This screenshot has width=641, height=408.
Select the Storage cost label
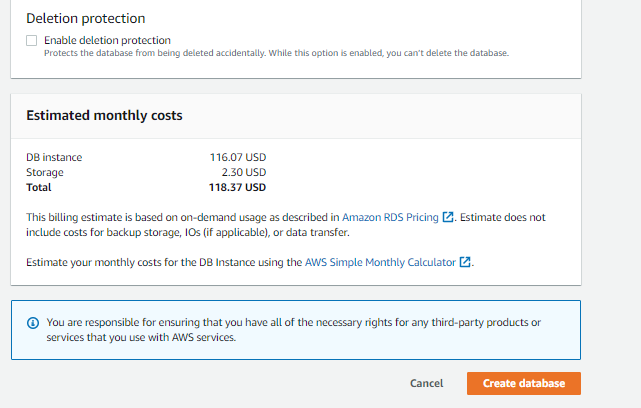[46, 172]
